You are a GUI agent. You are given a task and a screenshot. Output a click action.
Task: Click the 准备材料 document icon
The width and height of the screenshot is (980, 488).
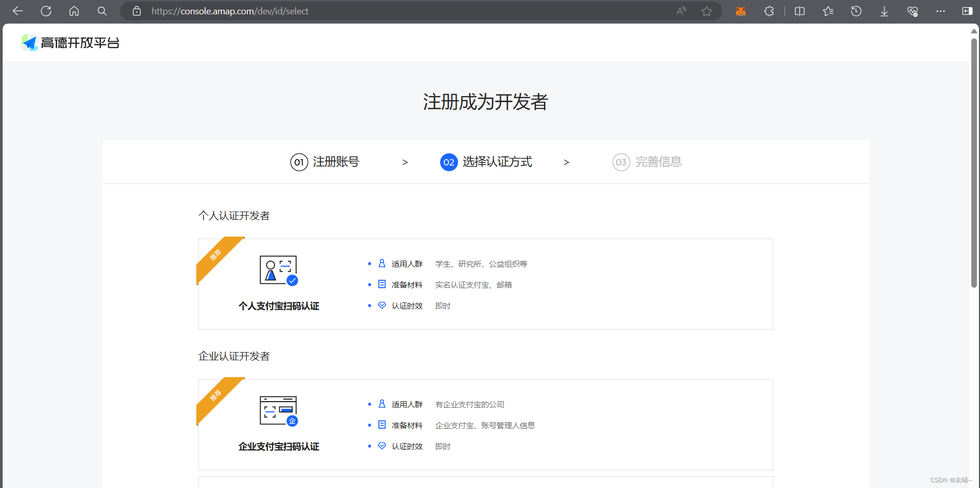[381, 284]
